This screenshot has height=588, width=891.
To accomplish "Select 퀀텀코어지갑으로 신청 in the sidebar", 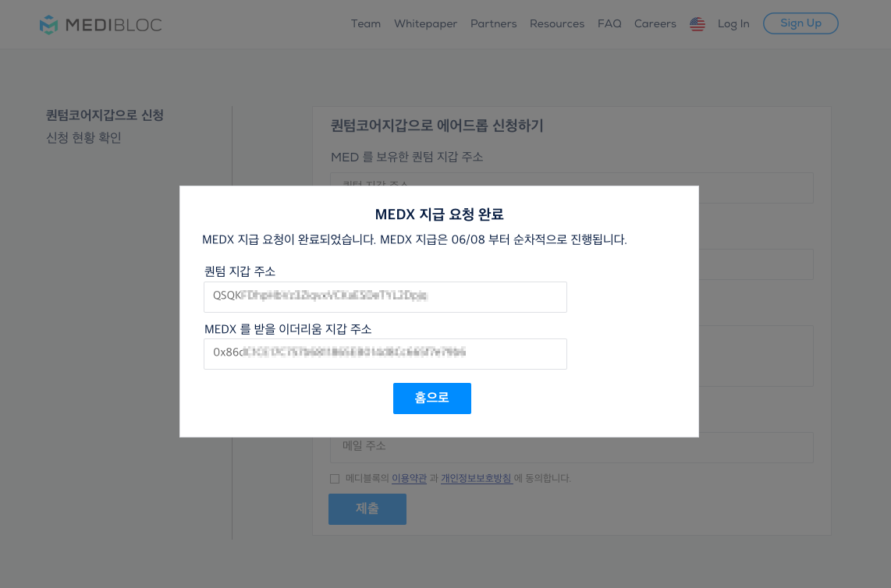I will click(x=104, y=115).
